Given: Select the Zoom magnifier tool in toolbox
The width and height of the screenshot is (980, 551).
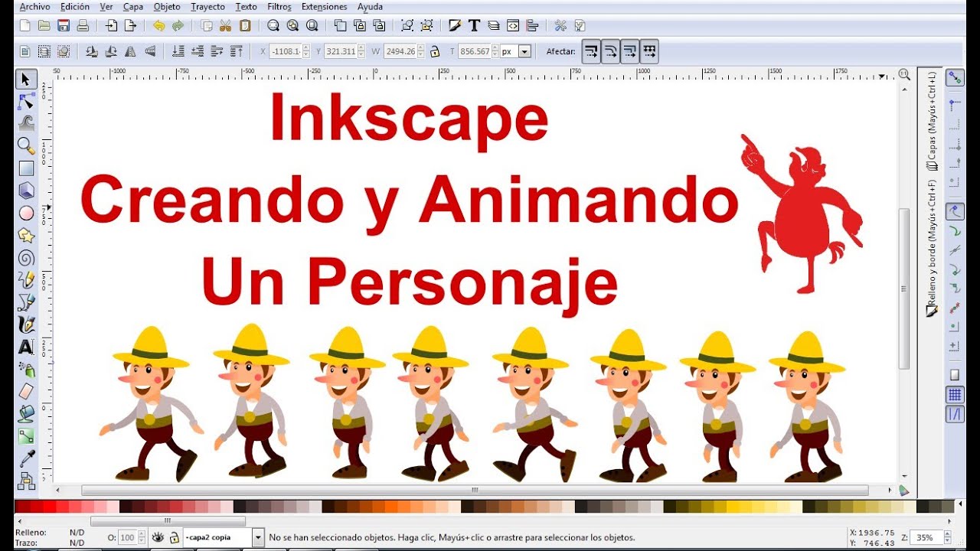Looking at the screenshot, I should click(x=26, y=146).
